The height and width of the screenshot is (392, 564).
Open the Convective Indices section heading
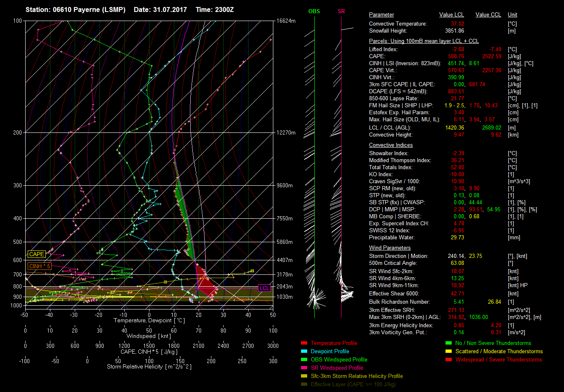pos(391,145)
